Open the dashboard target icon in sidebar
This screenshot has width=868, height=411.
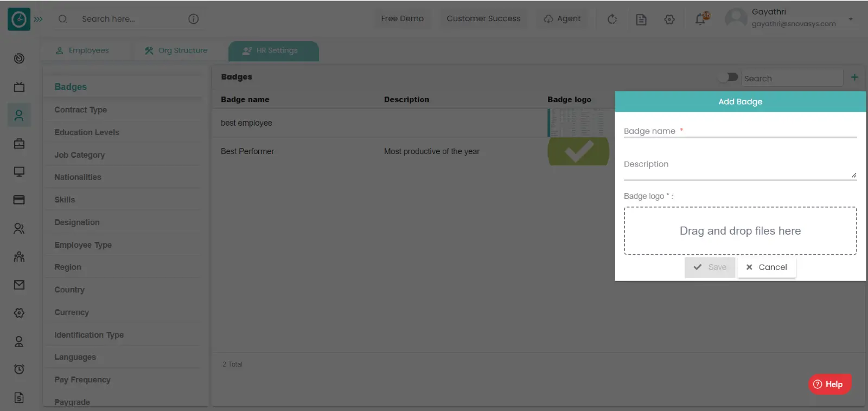coord(19,59)
